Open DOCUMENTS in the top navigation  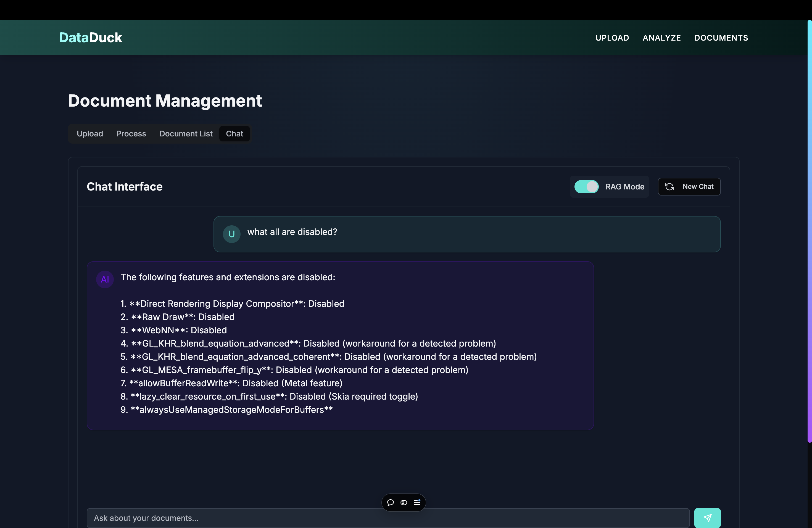(x=721, y=38)
